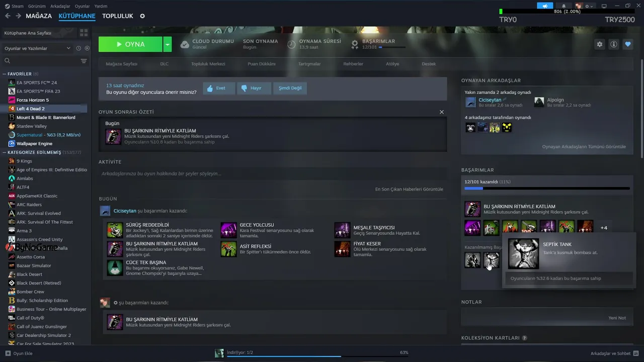644x362 pixels.
Task: Click the green Oyna play button
Action: point(130,44)
